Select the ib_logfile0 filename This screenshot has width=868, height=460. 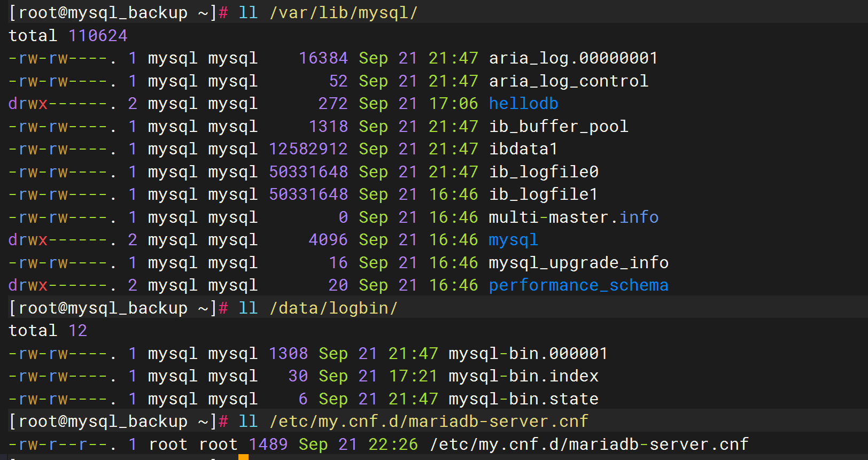[x=544, y=171]
